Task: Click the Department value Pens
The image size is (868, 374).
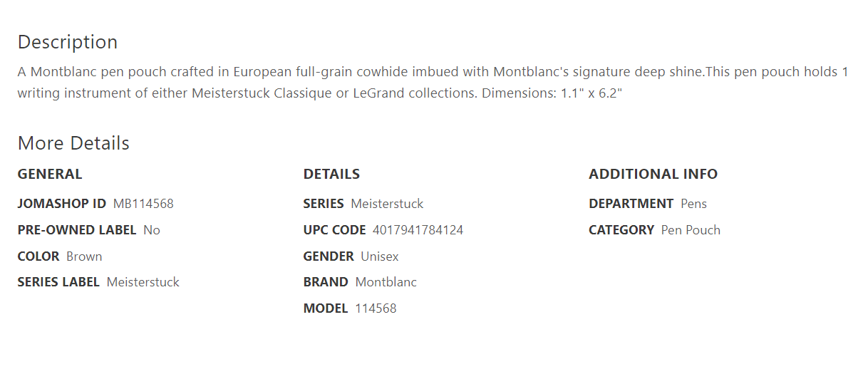Action: (693, 204)
